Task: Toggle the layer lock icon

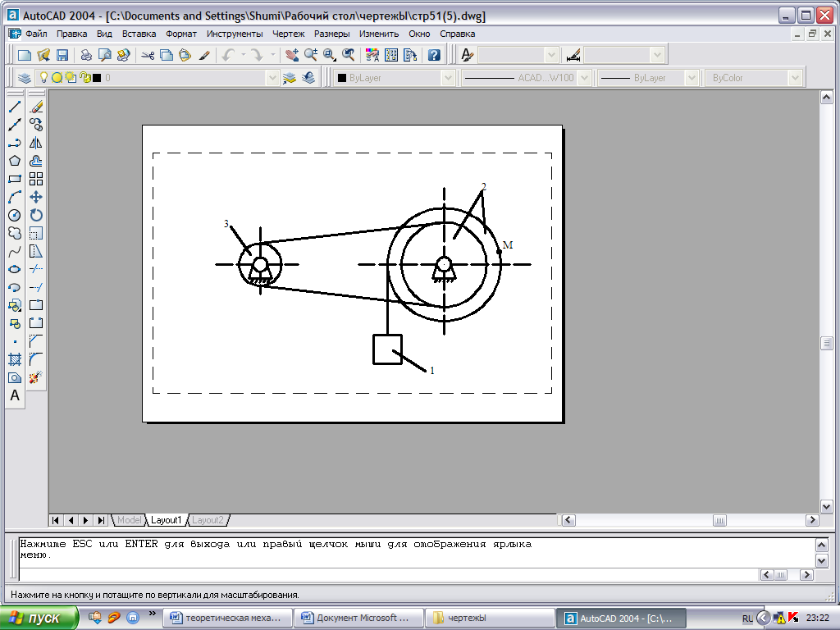Action: (x=84, y=78)
